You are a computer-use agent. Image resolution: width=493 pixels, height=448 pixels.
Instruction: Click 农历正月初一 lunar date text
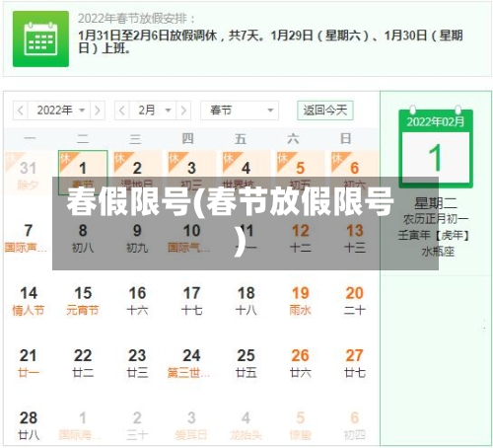coord(436,219)
